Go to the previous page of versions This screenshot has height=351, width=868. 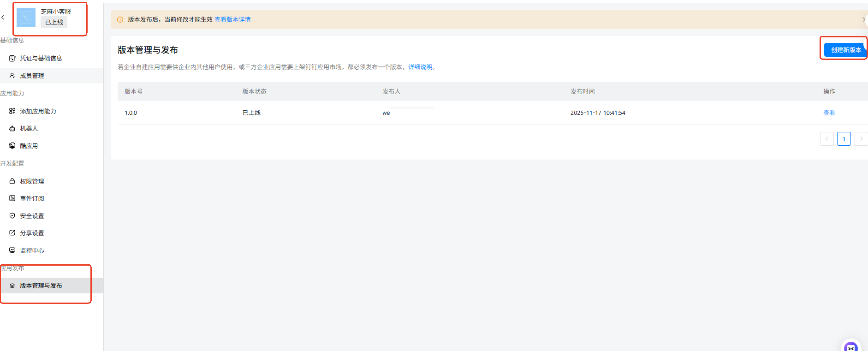pyautogui.click(x=826, y=139)
